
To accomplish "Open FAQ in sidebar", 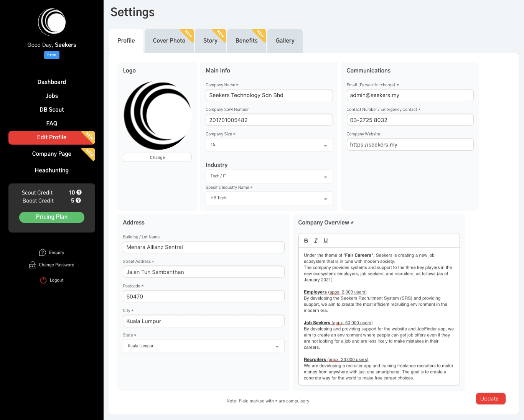I will 52,124.
